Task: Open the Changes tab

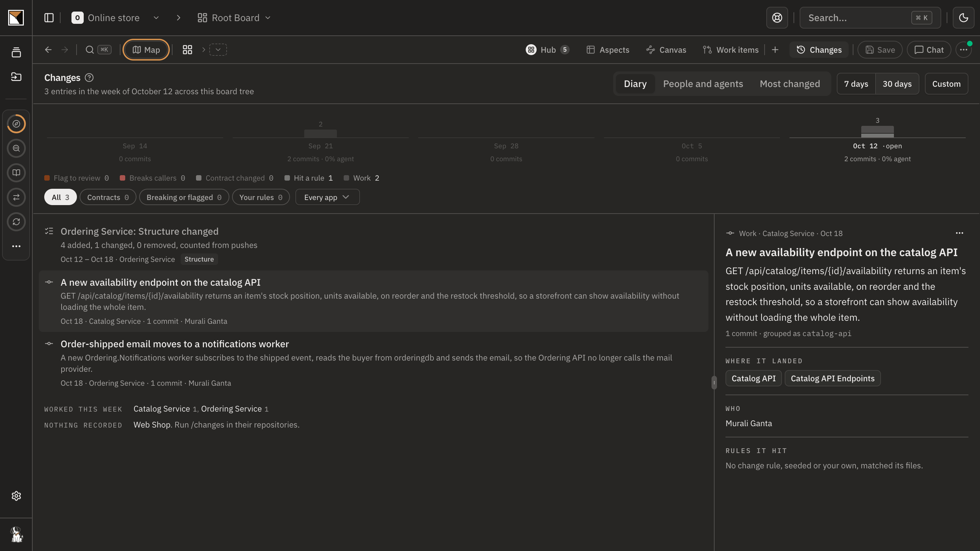Action: [819, 50]
